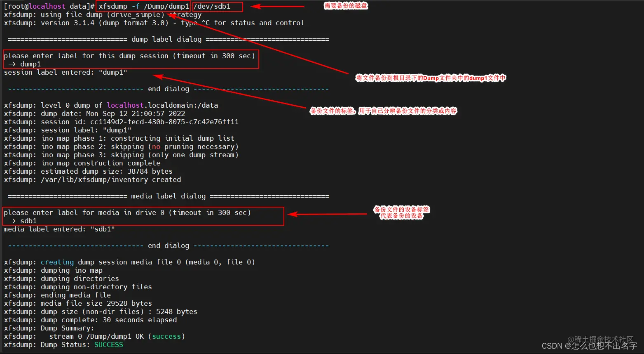Screen dimensions: 644x354
Task: Click '/var/lib/xfsdump/inventory created' line
Action: (92, 179)
